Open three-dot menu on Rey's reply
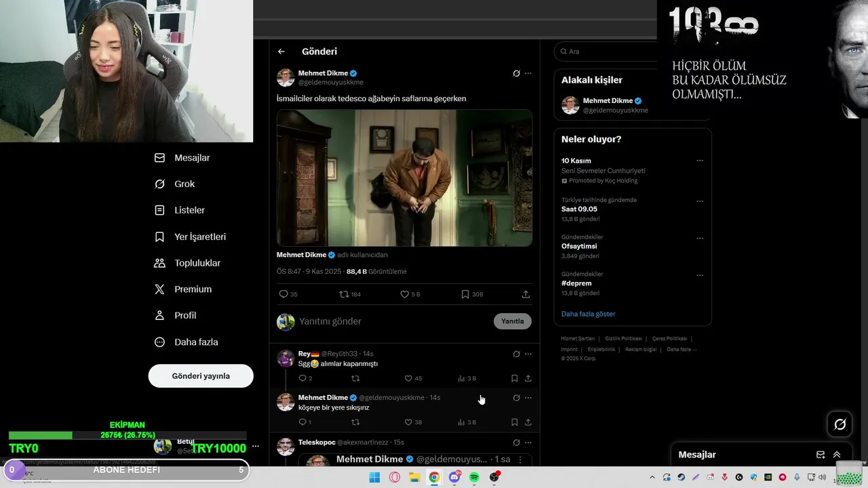 (528, 354)
